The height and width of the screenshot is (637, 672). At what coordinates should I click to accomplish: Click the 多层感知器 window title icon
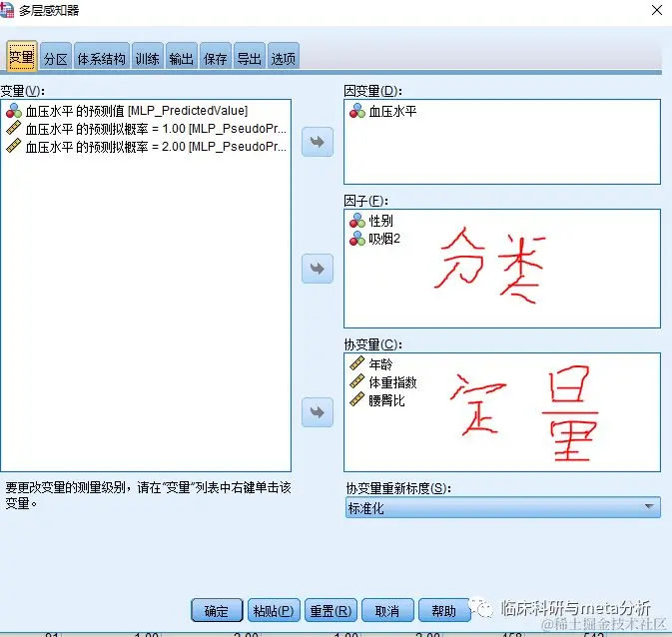click(7, 9)
